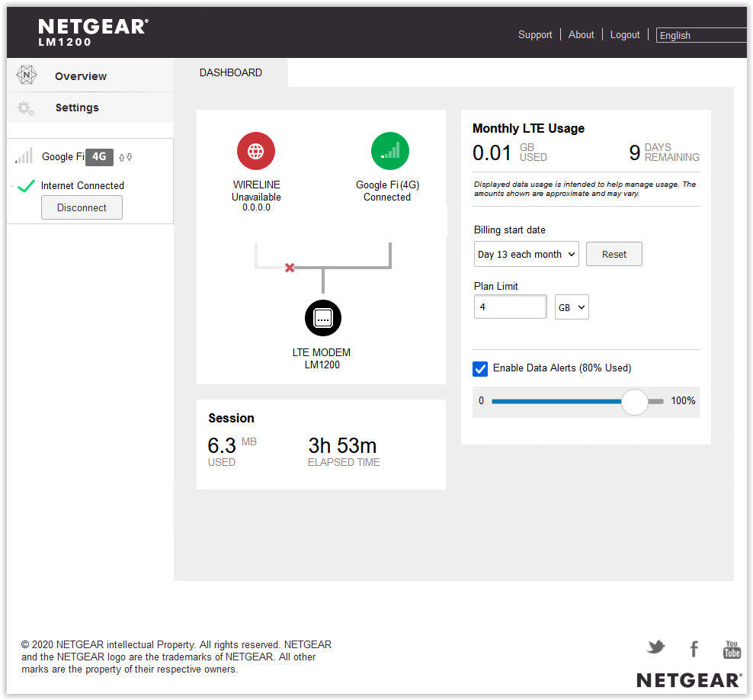Open the English language selector

701,35
